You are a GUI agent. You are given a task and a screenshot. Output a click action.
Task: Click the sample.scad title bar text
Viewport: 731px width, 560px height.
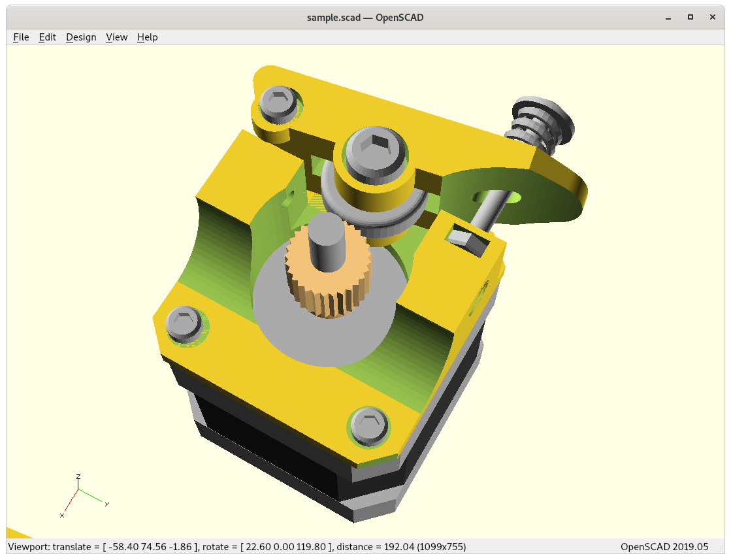[x=365, y=18]
